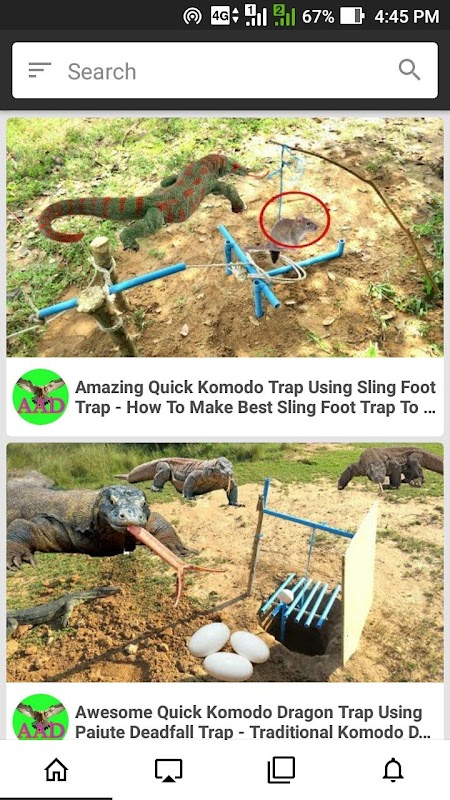This screenshot has width=450, height=800.
Task: Open the cast screen tab
Action: point(168,770)
